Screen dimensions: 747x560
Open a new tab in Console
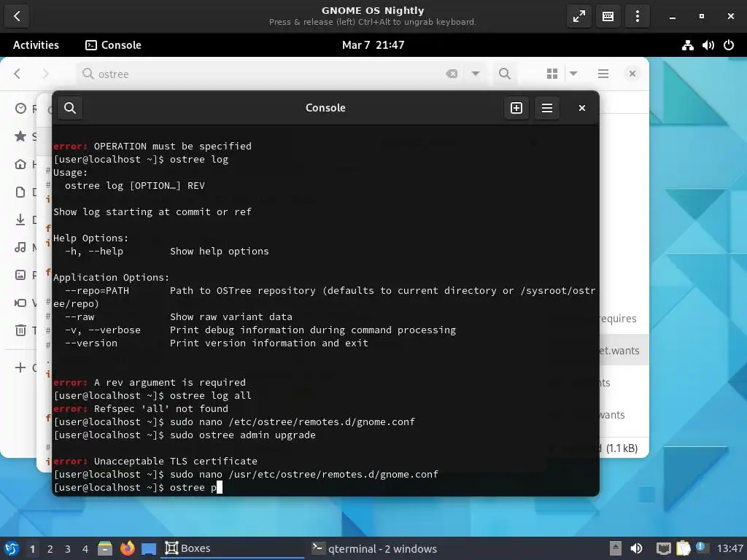(516, 108)
